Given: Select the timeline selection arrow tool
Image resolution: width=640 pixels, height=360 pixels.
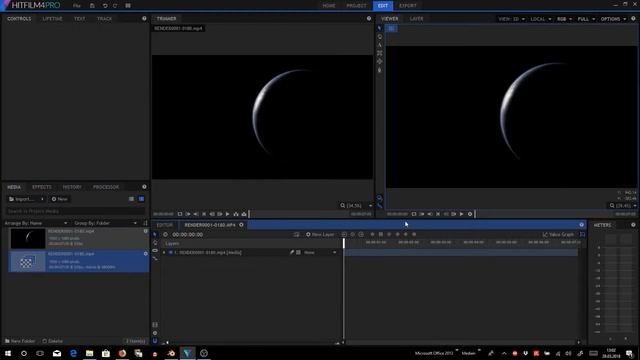Looking at the screenshot, I should (x=155, y=234).
